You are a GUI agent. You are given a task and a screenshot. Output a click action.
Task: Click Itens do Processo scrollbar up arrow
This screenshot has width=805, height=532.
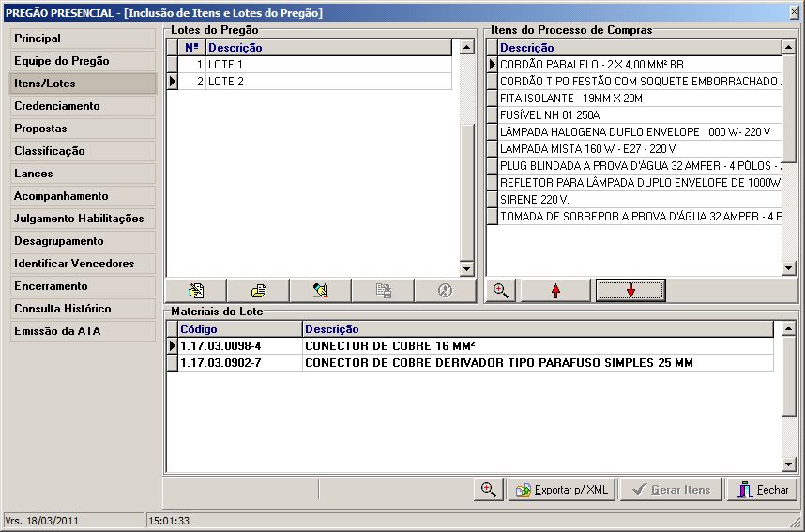(788, 47)
